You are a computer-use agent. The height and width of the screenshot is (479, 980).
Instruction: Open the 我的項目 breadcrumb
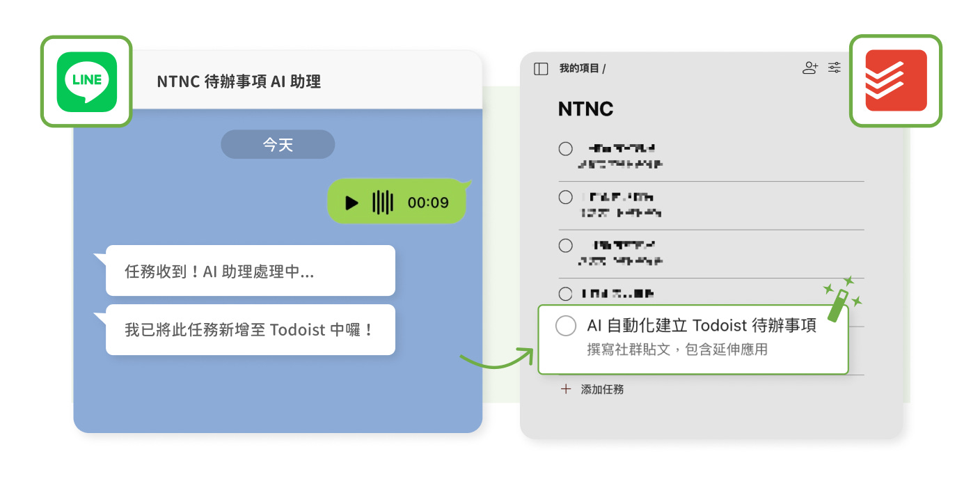click(x=582, y=68)
